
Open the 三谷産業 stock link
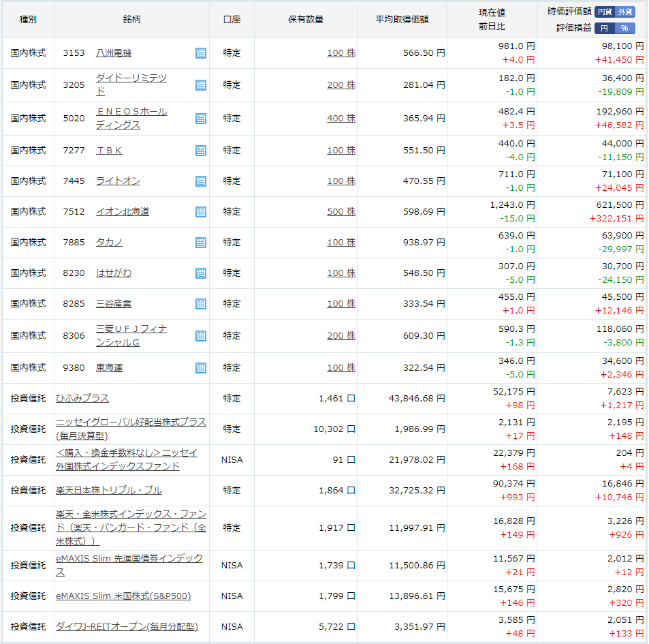pyautogui.click(x=114, y=303)
